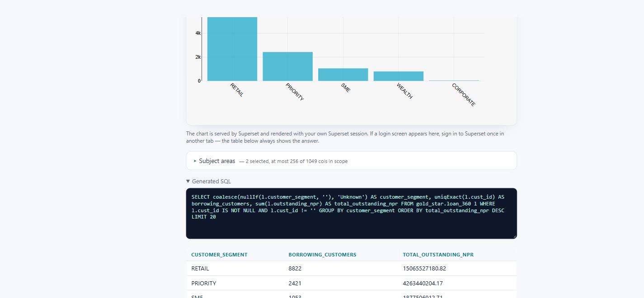Click the CUSTOMER_SEGMENT column header

[219, 255]
